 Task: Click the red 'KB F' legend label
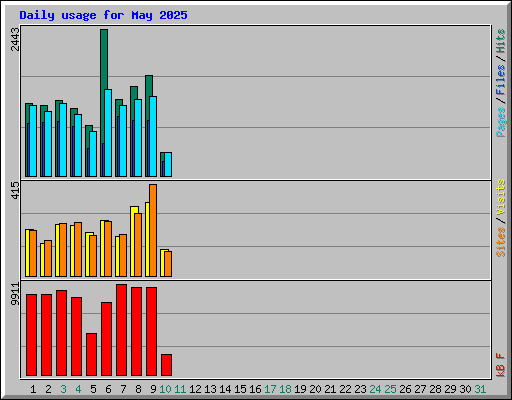501,365
